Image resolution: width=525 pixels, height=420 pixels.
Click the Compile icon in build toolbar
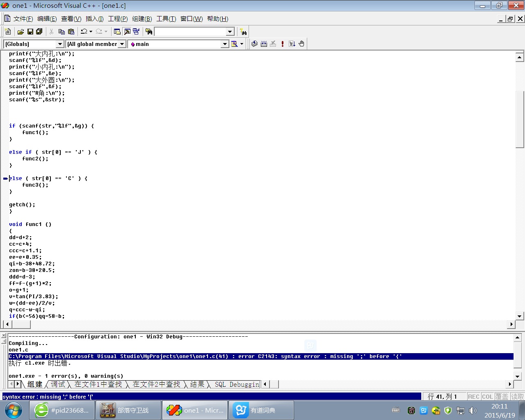point(255,44)
